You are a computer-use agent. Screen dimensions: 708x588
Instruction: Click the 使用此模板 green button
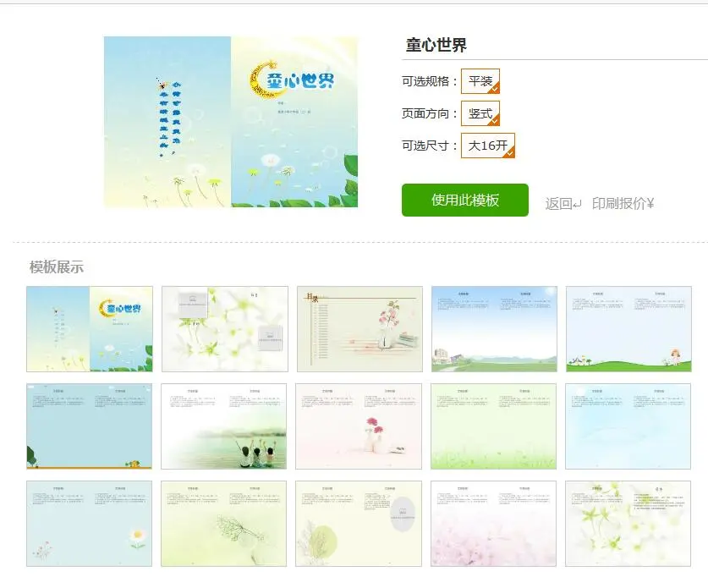click(465, 200)
